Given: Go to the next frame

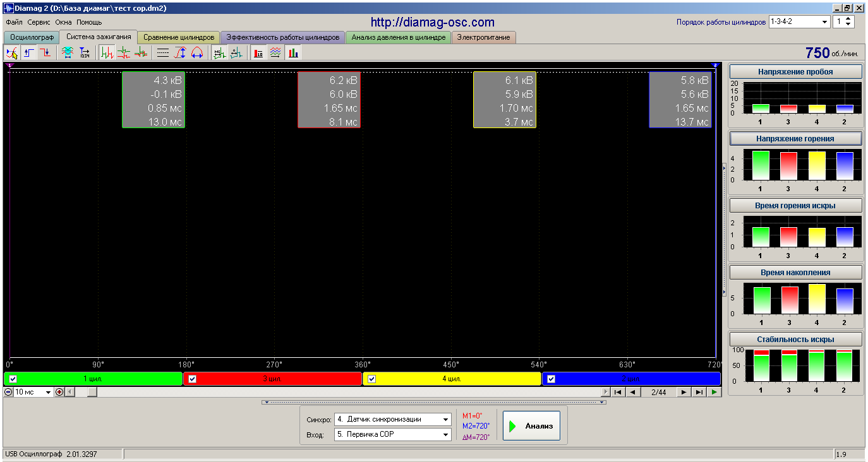Looking at the screenshot, I should point(684,392).
